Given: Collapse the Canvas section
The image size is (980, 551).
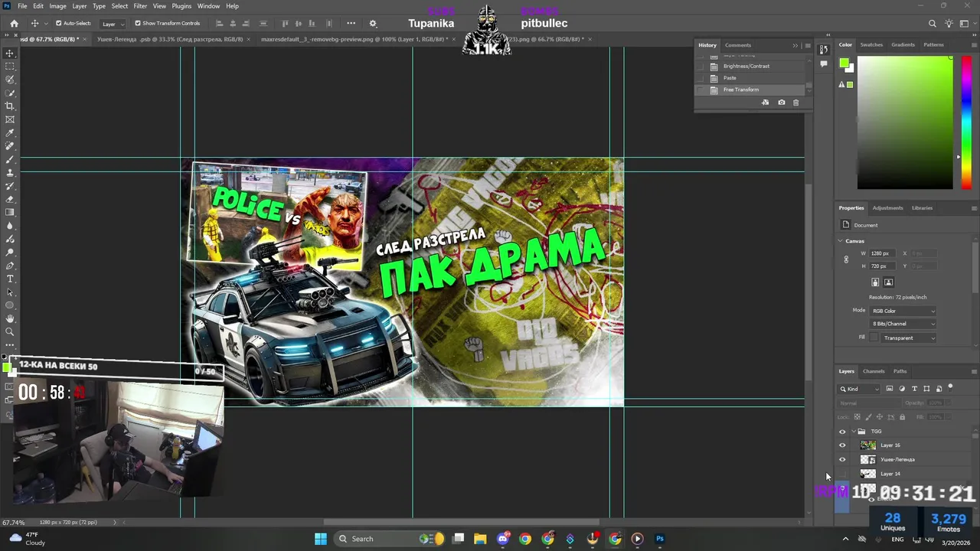Looking at the screenshot, I should [840, 241].
